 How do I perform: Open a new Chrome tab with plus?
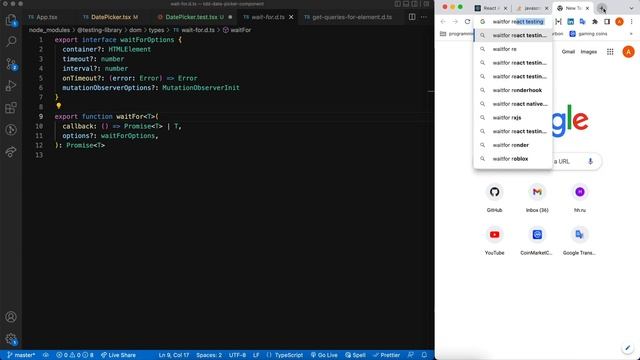(602, 8)
